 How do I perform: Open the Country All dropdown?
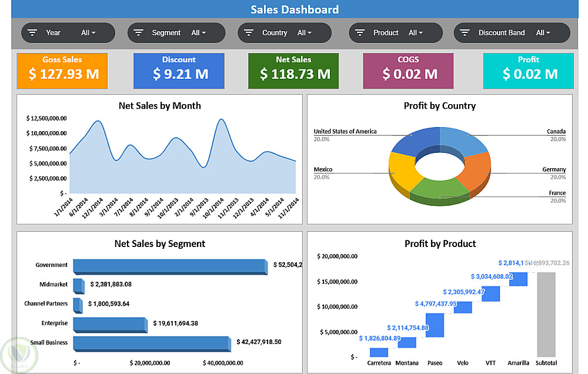click(305, 33)
